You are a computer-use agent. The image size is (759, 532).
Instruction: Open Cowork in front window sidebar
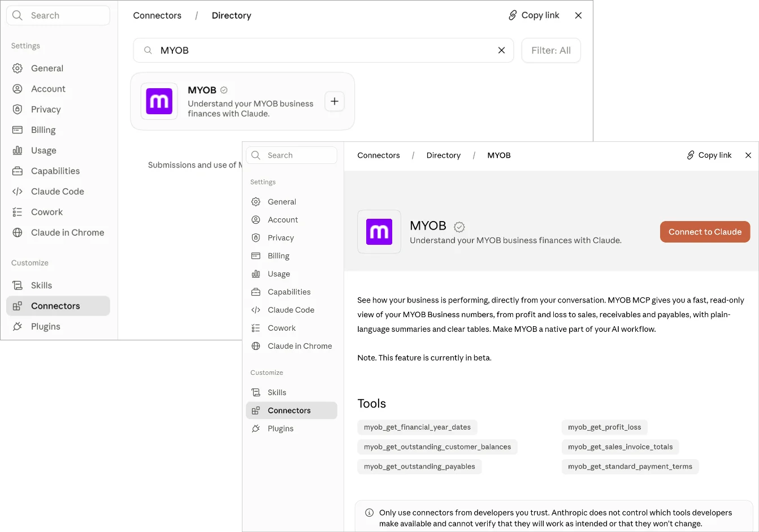click(x=292, y=328)
